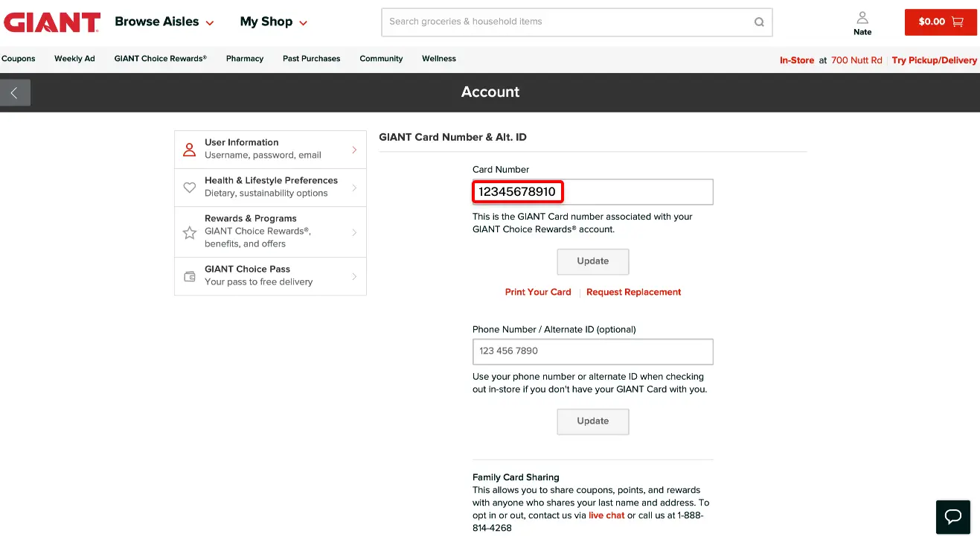Select GIANT Choice Pass sidebar text
Screen dimensions: 980x551
click(x=247, y=269)
